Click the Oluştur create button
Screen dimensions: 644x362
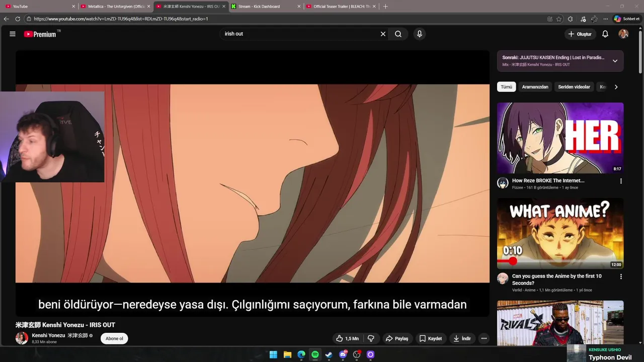[580, 34]
